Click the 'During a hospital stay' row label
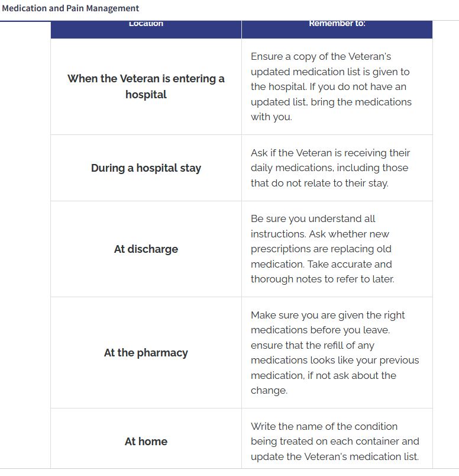459x476 pixels. coord(146,168)
